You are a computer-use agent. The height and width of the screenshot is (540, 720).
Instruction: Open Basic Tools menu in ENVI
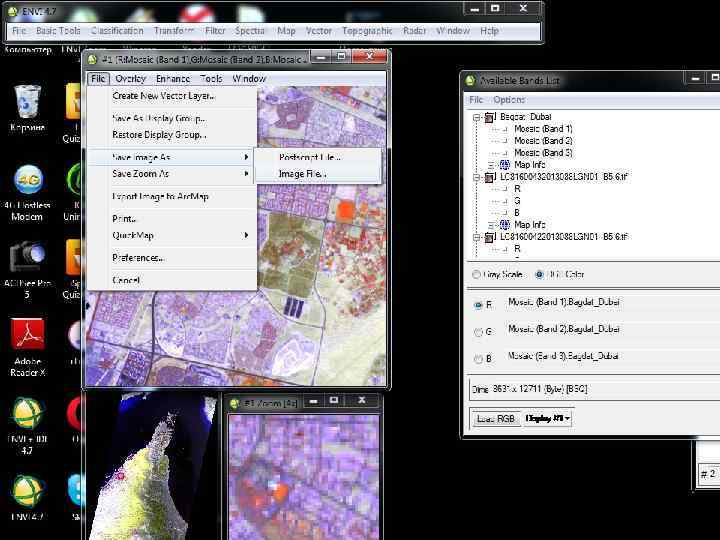(58, 31)
